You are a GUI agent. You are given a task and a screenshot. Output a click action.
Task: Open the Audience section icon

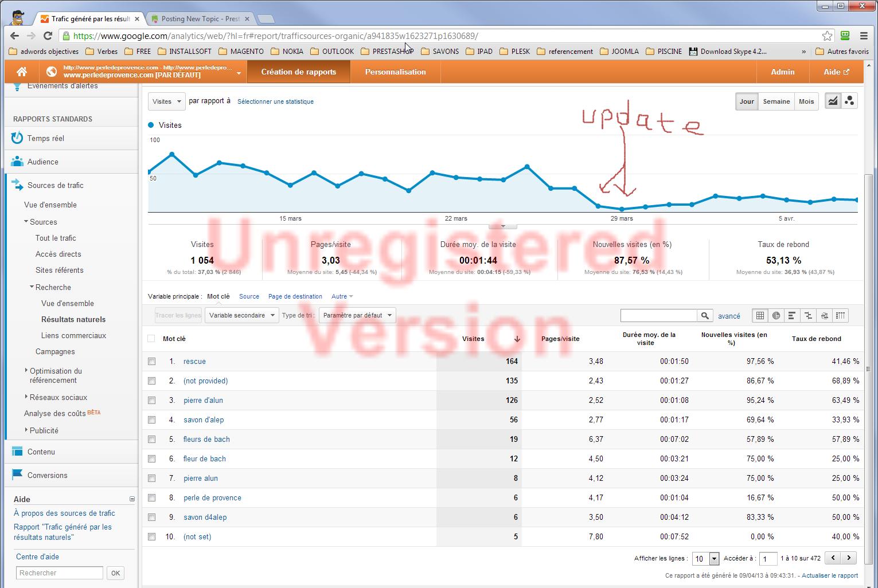pyautogui.click(x=17, y=162)
